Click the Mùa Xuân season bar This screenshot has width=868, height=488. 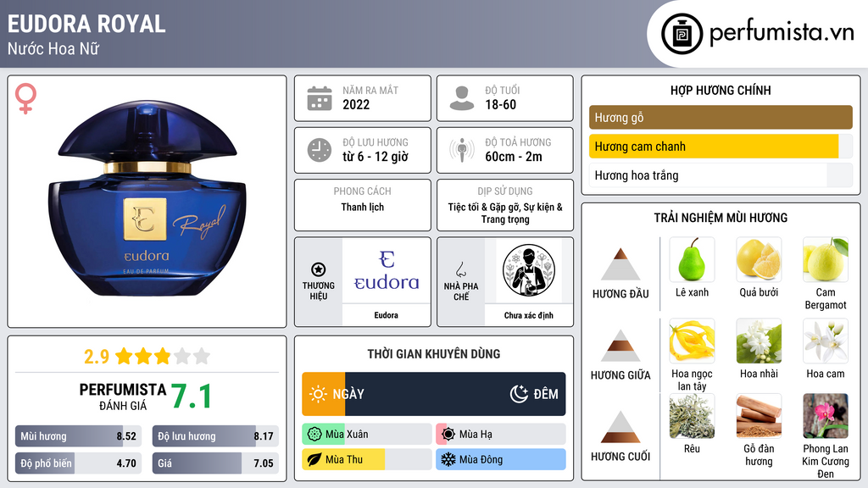click(x=366, y=435)
